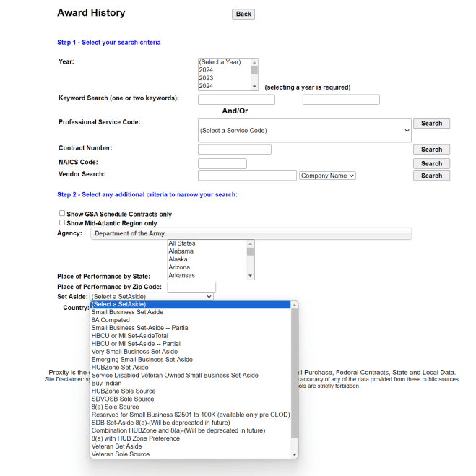Click the Set Aside list scrollbar thumb
Screen dimensions: 476x476
(x=294, y=373)
